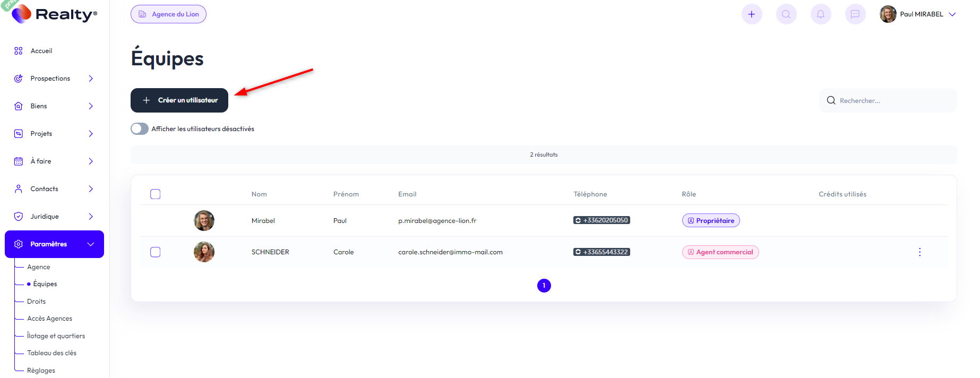
Task: Click the Rechercher search field
Action: (892, 101)
